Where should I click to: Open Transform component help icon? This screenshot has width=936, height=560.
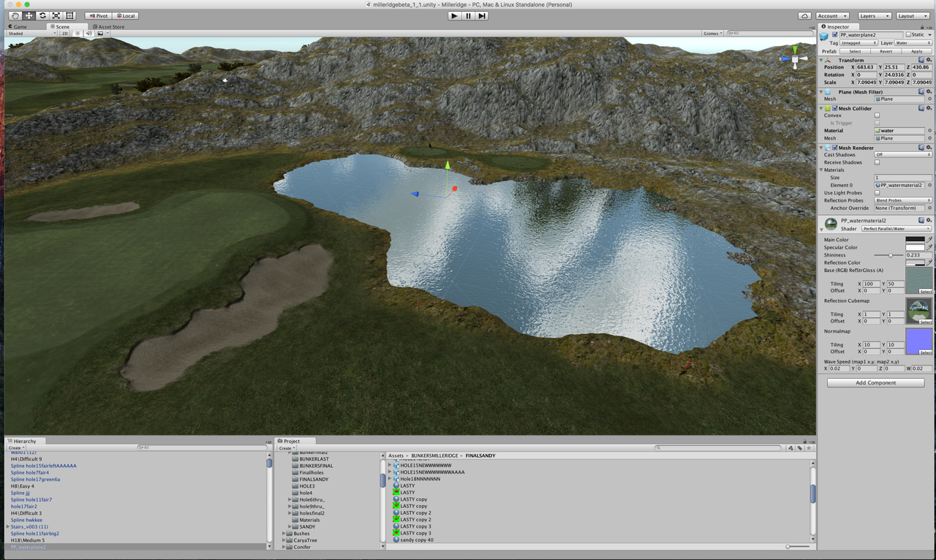pos(921,60)
